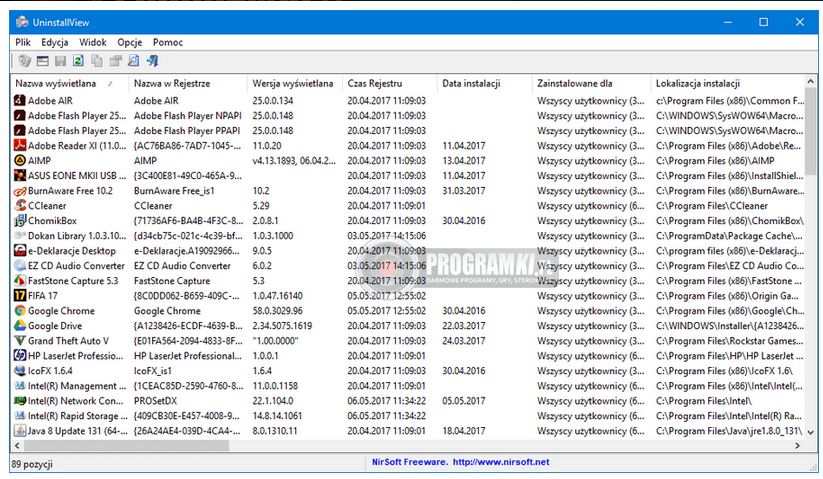Click the find magnifier toolbar icon
823x479 pixels.
coord(133,61)
